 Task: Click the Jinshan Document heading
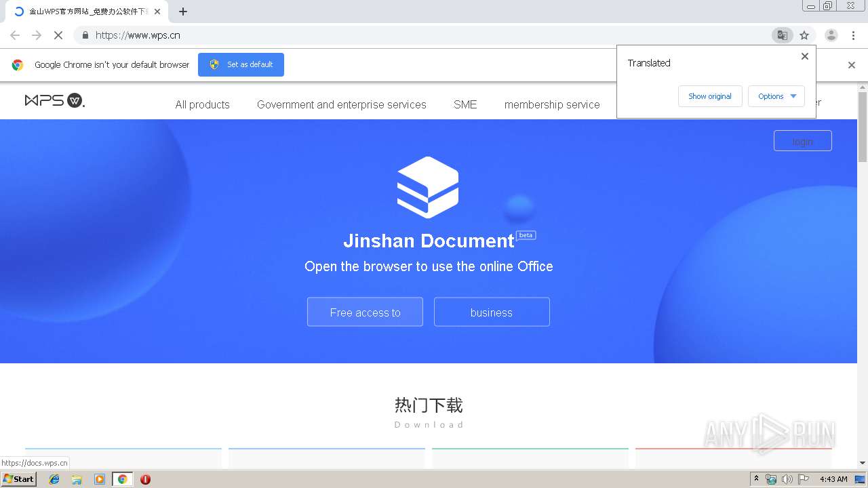(x=429, y=241)
